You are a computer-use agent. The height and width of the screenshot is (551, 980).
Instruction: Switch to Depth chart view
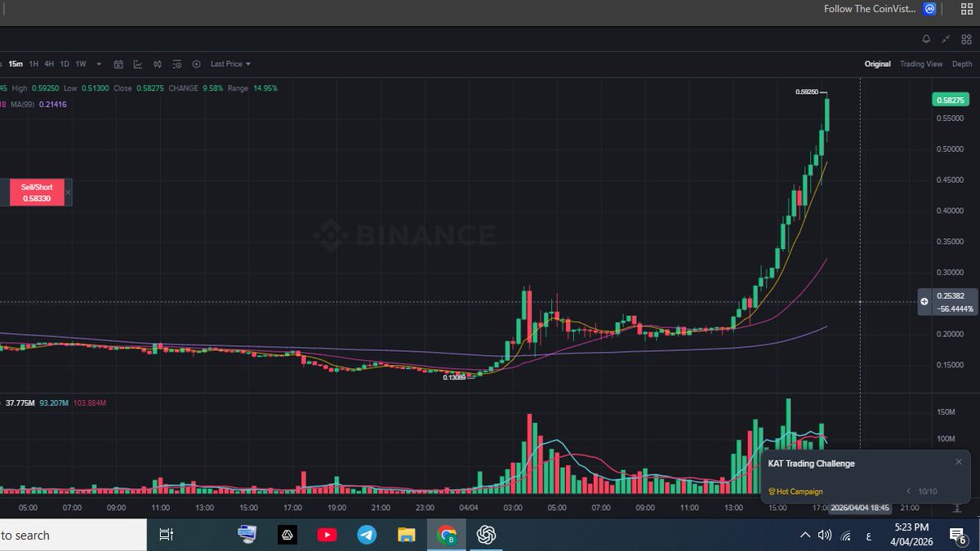[x=962, y=64]
